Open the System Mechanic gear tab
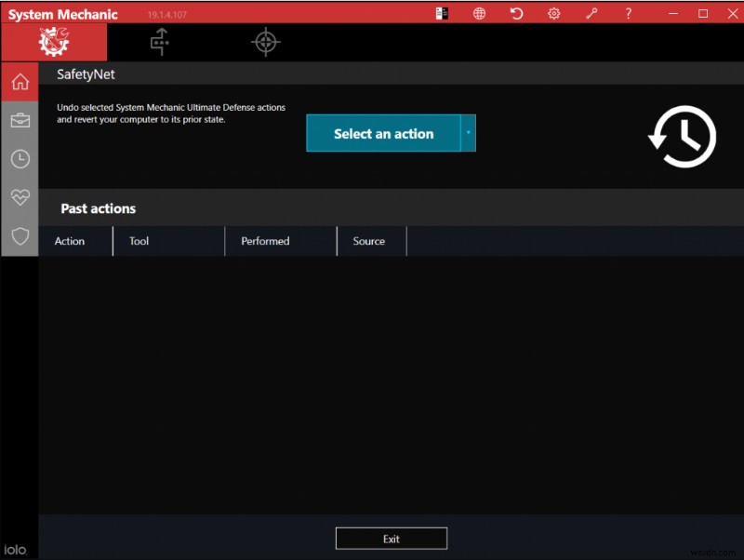Screen dimensions: 744x560 pyautogui.click(x=54, y=42)
